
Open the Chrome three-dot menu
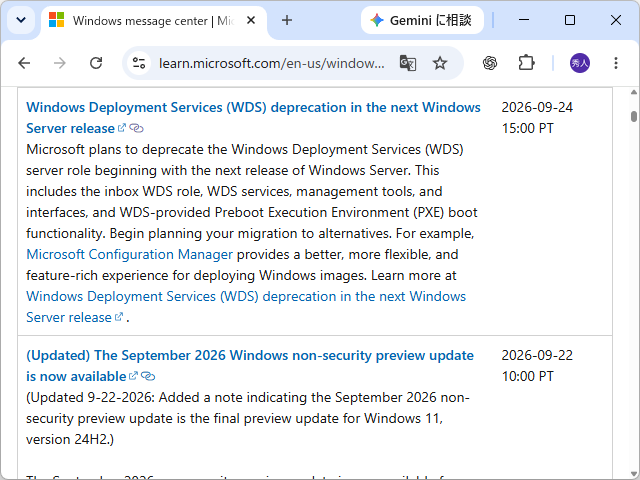[616, 63]
